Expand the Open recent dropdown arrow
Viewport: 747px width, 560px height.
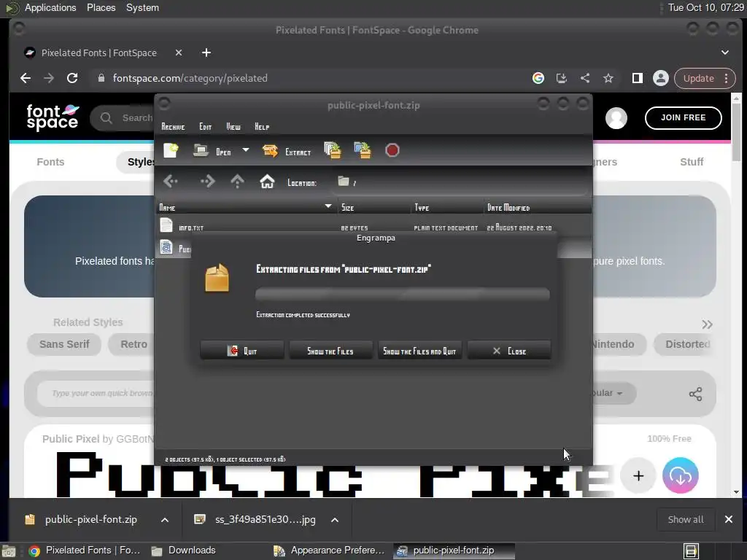pos(245,150)
